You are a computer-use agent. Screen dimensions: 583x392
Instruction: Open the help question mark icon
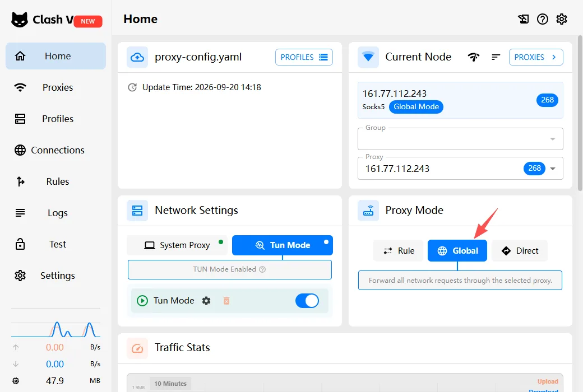543,19
